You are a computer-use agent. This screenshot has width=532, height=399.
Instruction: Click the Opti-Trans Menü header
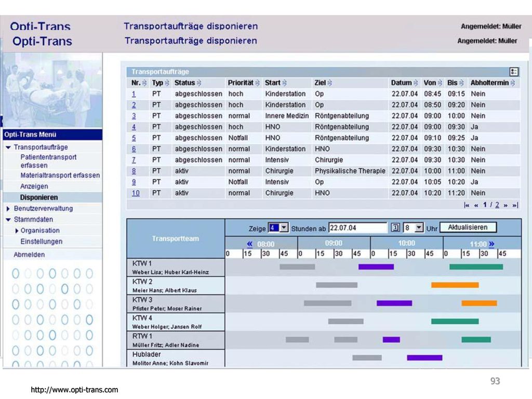pyautogui.click(x=52, y=135)
